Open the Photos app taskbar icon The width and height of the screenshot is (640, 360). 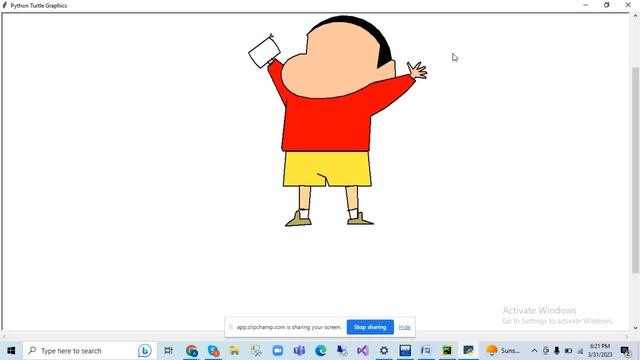[x=405, y=351]
